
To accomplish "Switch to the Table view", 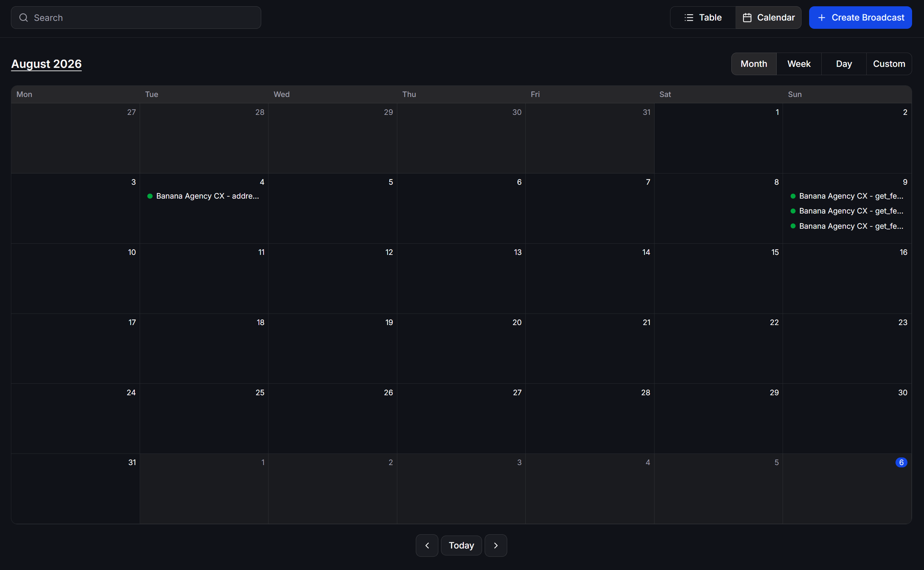I will (x=703, y=18).
